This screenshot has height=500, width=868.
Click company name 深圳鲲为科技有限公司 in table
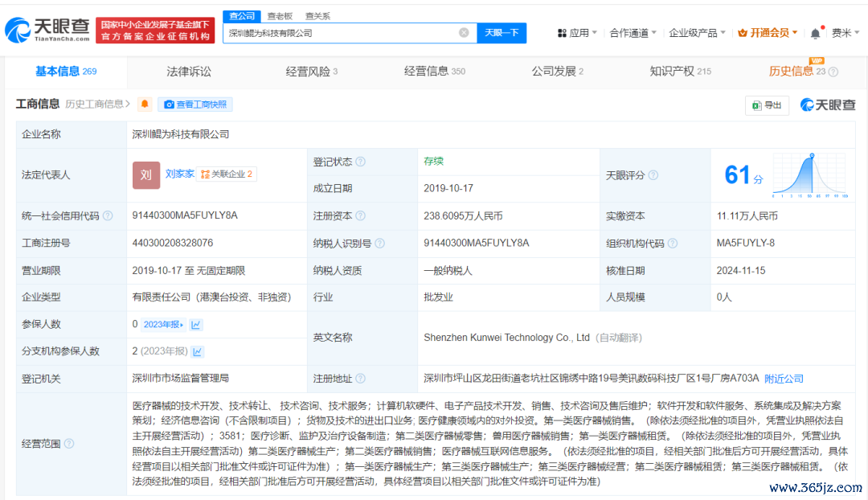pyautogui.click(x=181, y=134)
